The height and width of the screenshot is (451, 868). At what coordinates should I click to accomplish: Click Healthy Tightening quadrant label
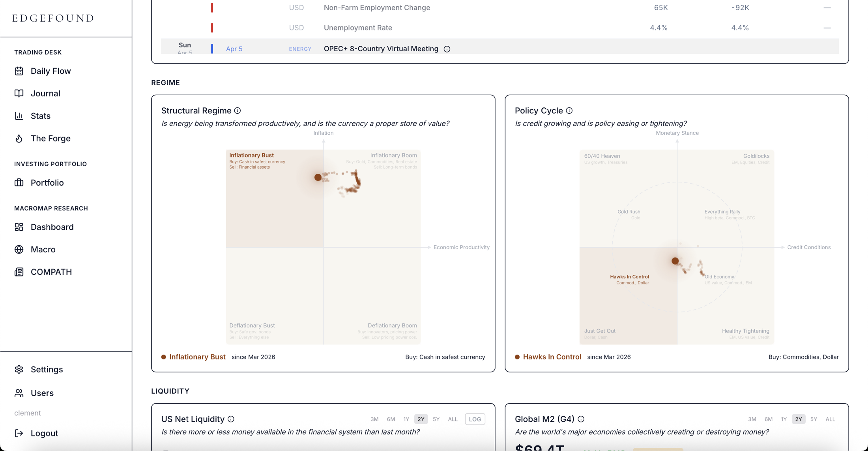click(x=746, y=331)
